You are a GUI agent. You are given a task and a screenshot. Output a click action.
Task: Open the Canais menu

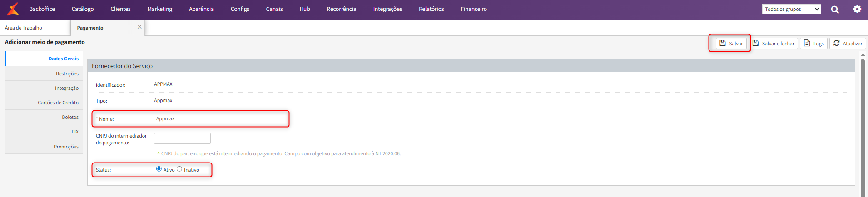tap(274, 9)
